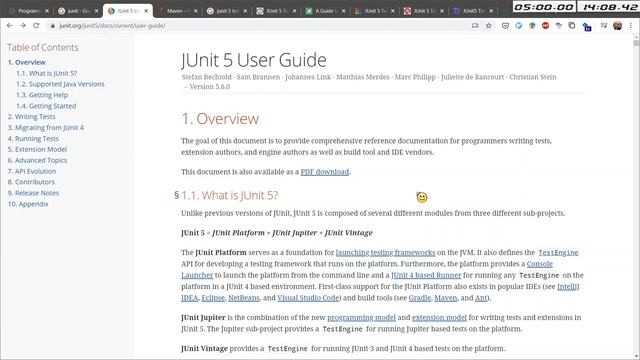Viewport: 640px width, 360px height.
Task: Open the NetBeans link
Action: 244,298
